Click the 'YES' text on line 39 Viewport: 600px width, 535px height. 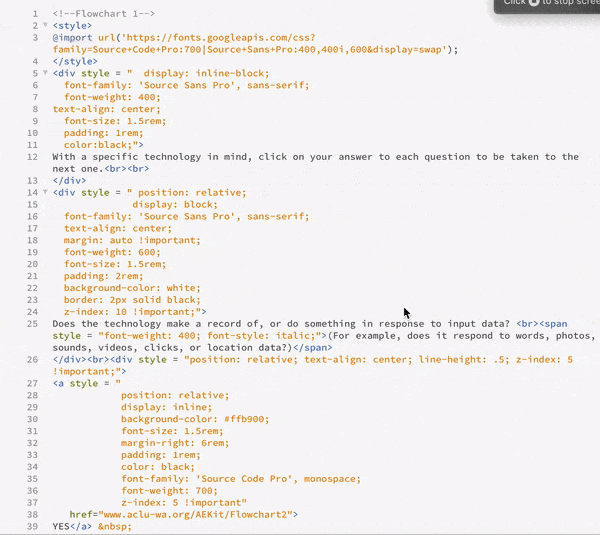tap(61, 526)
